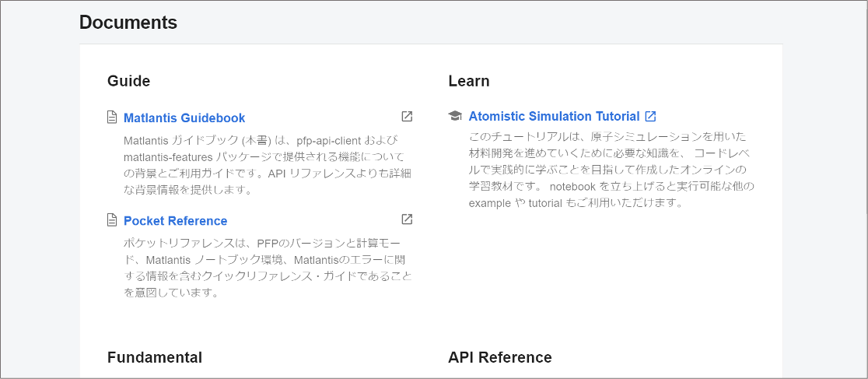Screen dimensions: 868x379
Task: Open Pocket Reference via its external-link icon
Action: [407, 219]
